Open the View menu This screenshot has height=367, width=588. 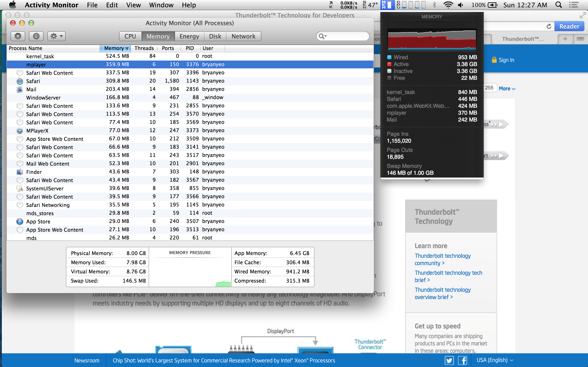point(133,5)
